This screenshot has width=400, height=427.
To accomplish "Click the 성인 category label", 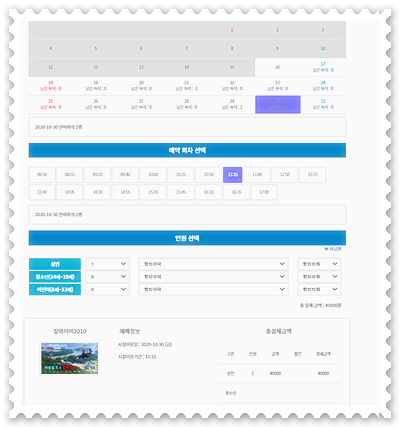I will 55,264.
